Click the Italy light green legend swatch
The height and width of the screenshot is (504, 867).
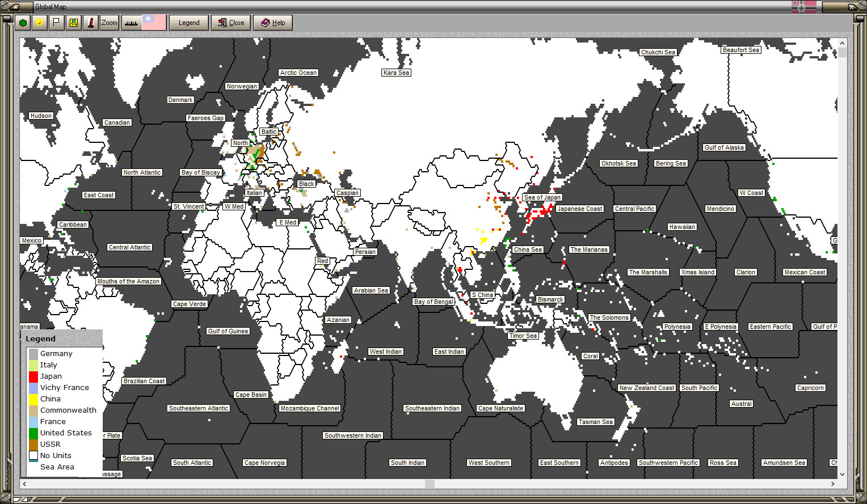tap(33, 365)
